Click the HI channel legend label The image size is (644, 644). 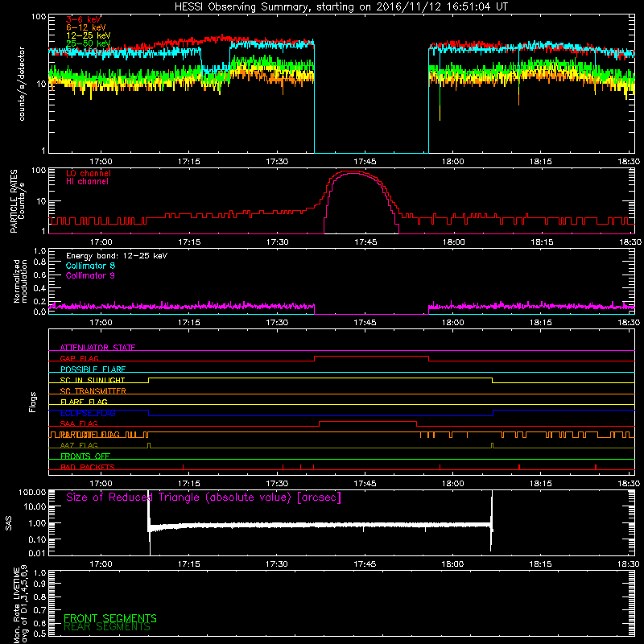pos(87,182)
